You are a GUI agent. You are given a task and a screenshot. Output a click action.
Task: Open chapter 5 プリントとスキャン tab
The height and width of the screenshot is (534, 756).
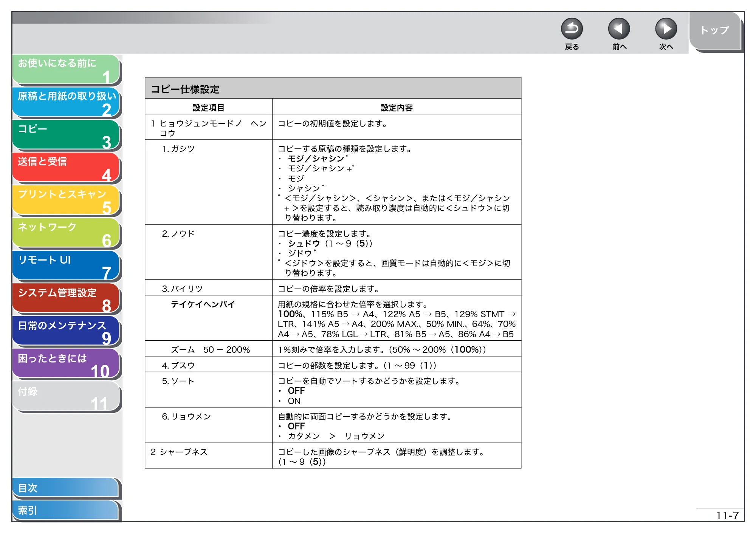tap(66, 200)
